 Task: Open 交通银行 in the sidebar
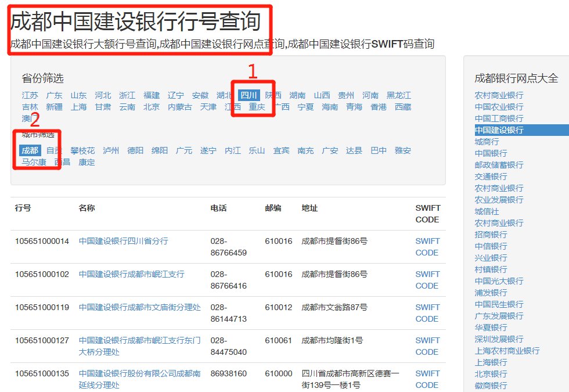(491, 177)
